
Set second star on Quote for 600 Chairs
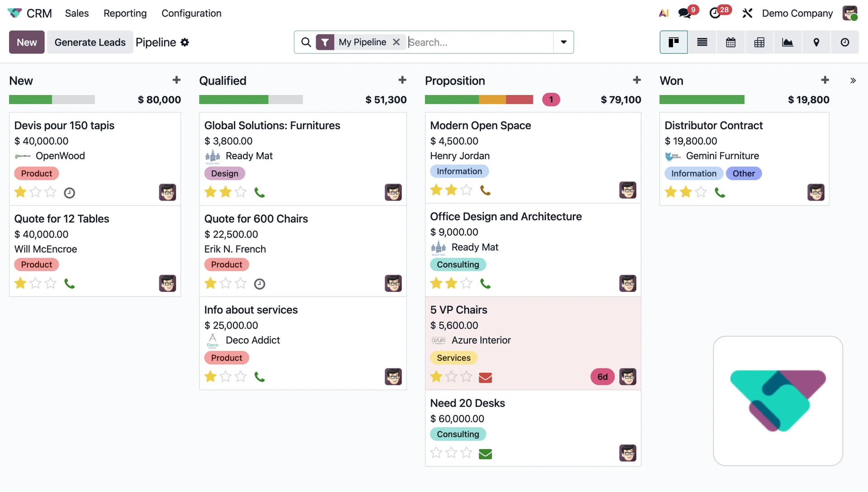[x=225, y=284]
